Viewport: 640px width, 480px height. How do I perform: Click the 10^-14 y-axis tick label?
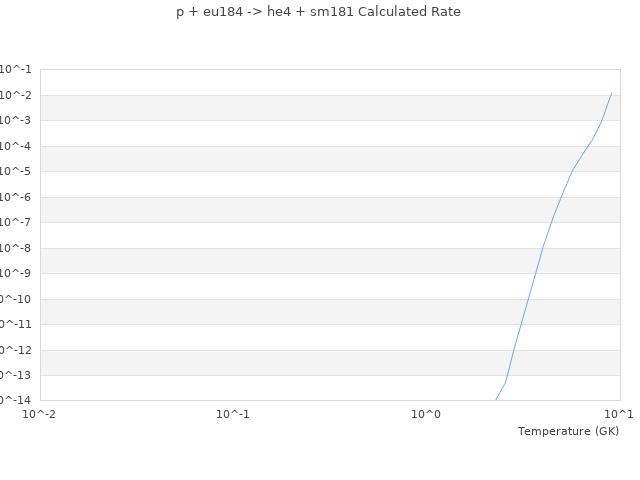point(14,400)
